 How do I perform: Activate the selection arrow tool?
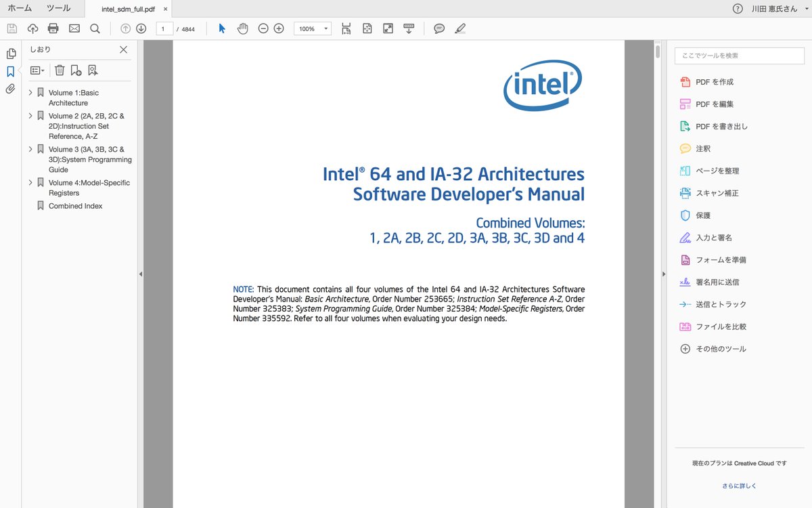222,28
